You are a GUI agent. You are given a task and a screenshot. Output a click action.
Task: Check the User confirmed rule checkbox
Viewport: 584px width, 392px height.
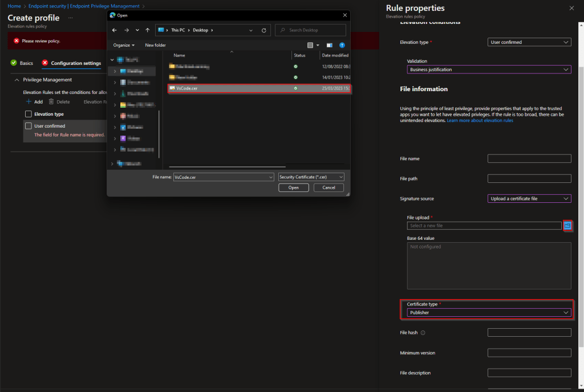(x=28, y=126)
